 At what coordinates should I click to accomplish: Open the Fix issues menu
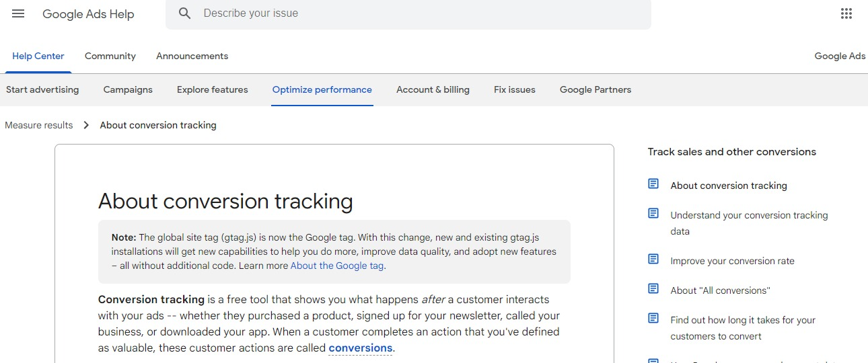coord(514,90)
